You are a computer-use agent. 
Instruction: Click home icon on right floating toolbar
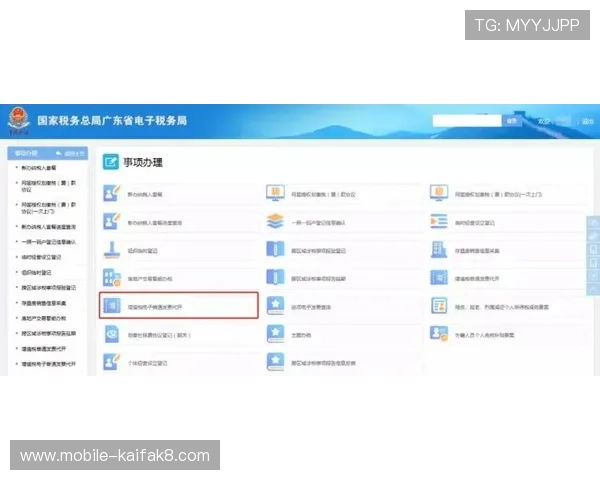tap(593, 223)
